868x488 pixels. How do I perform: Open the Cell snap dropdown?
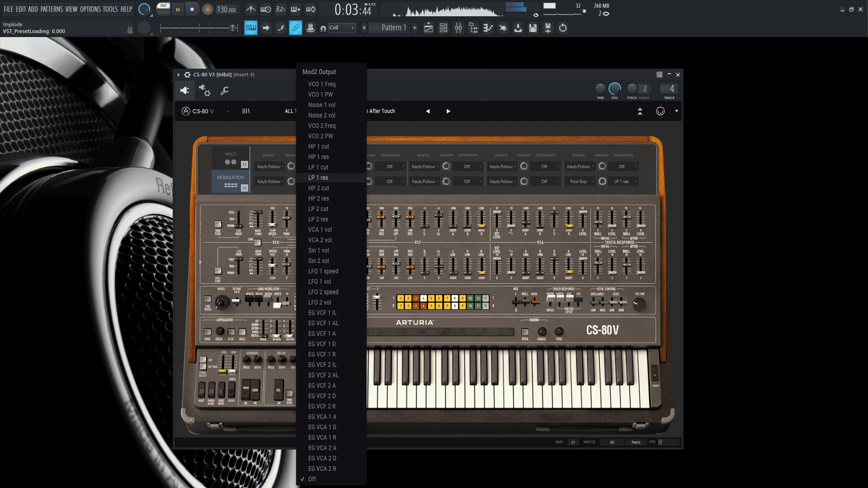[x=341, y=28]
